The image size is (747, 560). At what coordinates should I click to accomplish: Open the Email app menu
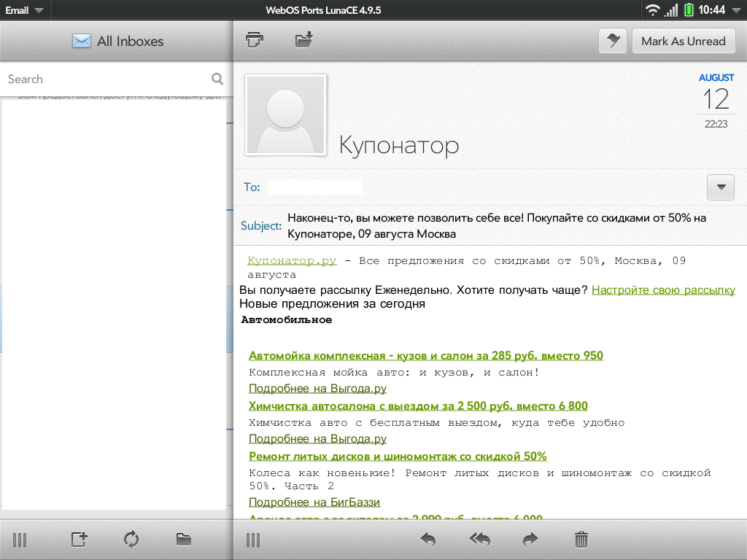(x=24, y=10)
